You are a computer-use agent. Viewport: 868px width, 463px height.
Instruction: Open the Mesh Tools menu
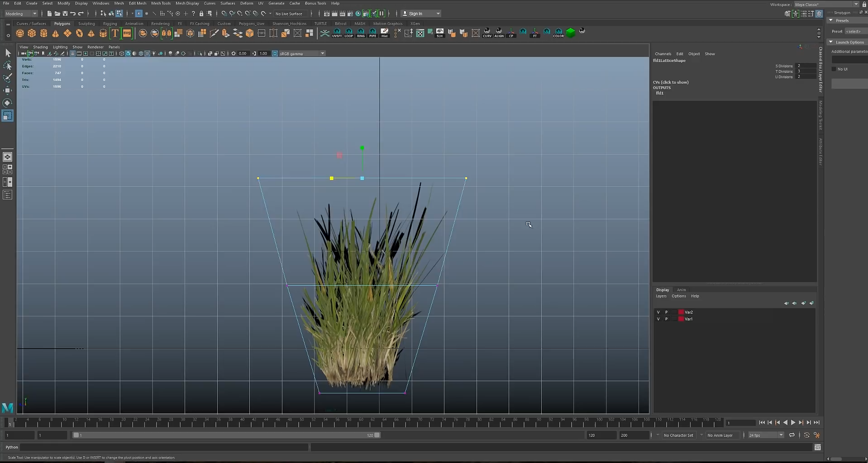coord(161,3)
